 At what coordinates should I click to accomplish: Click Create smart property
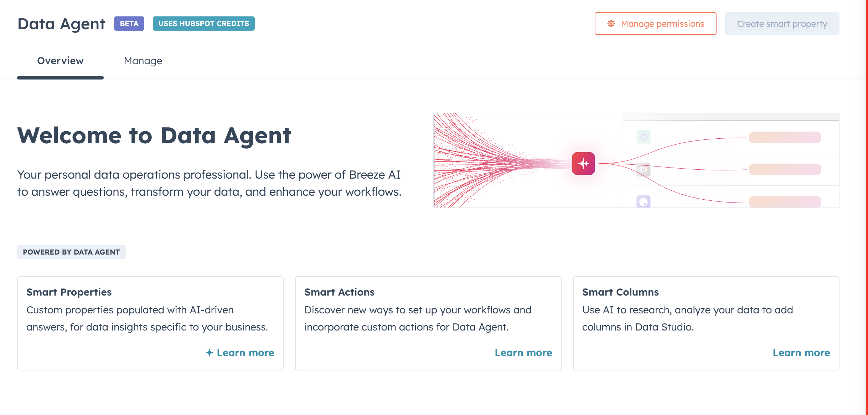pos(782,24)
